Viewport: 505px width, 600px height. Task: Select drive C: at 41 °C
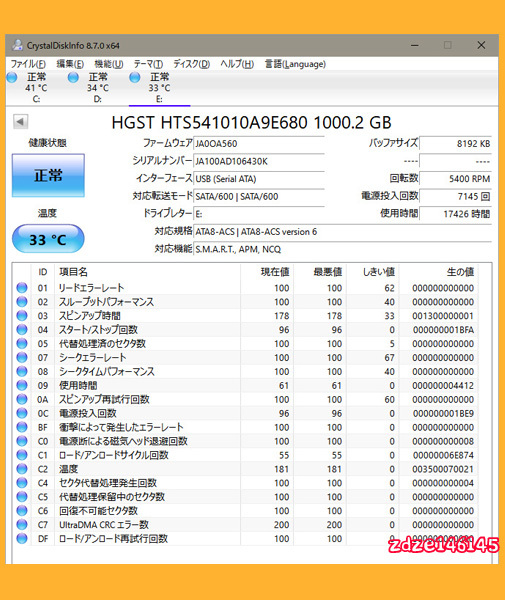28,88
